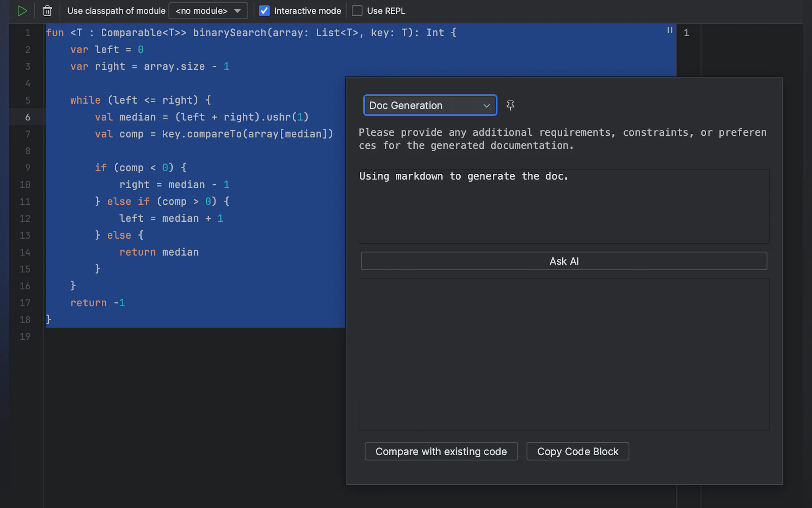Image resolution: width=812 pixels, height=508 pixels.
Task: Click the Ask AI button
Action: (564, 261)
